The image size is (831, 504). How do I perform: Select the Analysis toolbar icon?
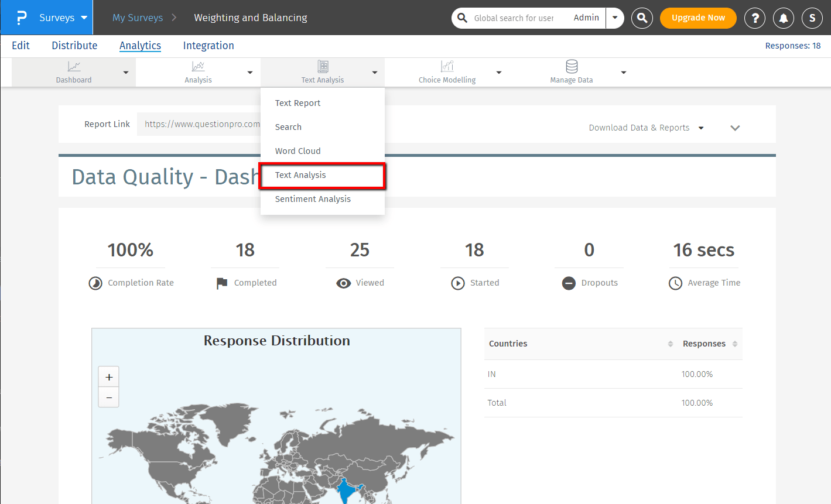[198, 67]
